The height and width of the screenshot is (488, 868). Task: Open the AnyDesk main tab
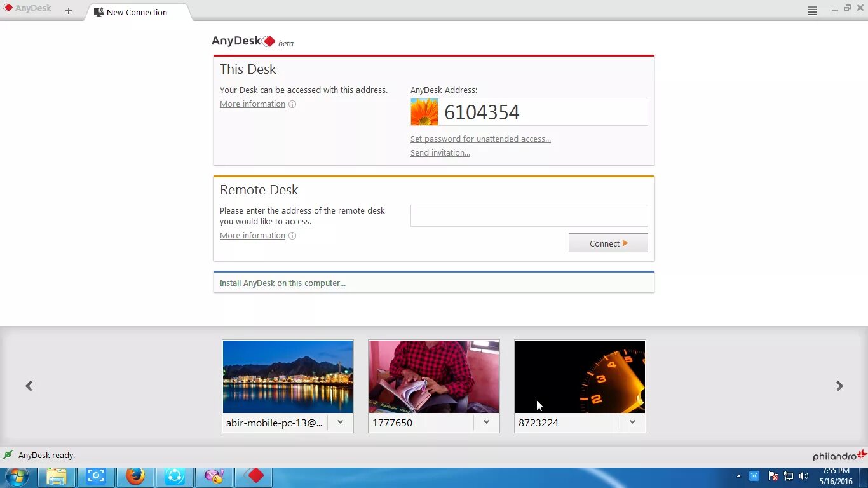click(x=27, y=9)
